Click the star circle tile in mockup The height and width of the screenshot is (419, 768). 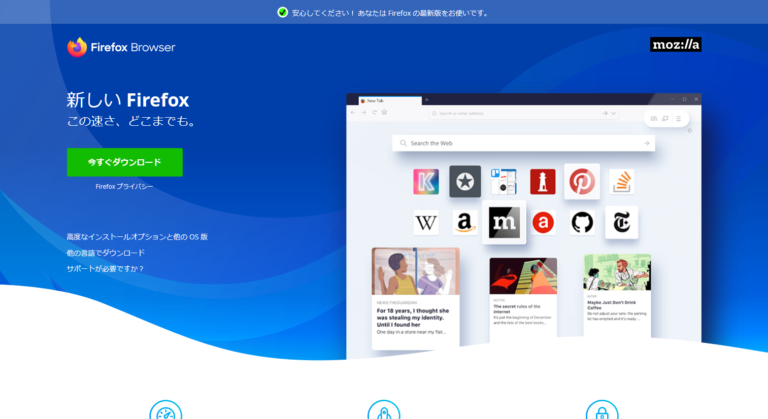[x=465, y=181]
